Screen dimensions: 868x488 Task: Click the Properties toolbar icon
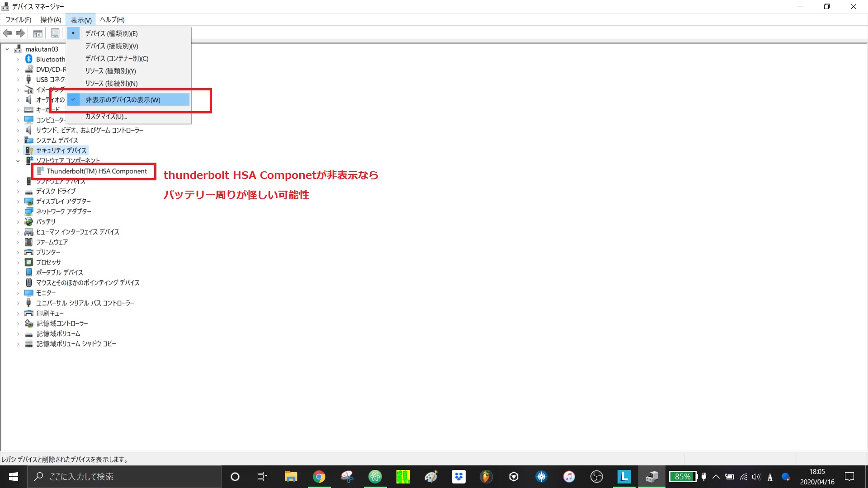55,33
